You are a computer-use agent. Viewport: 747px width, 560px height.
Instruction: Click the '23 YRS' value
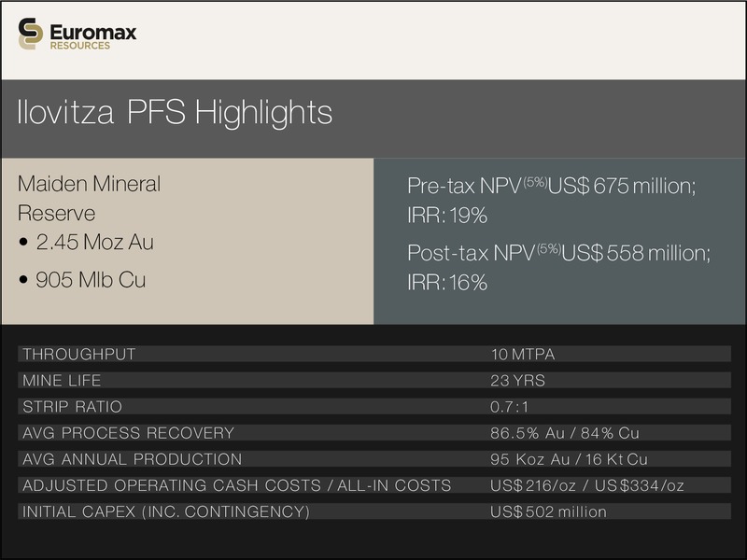[x=518, y=381]
